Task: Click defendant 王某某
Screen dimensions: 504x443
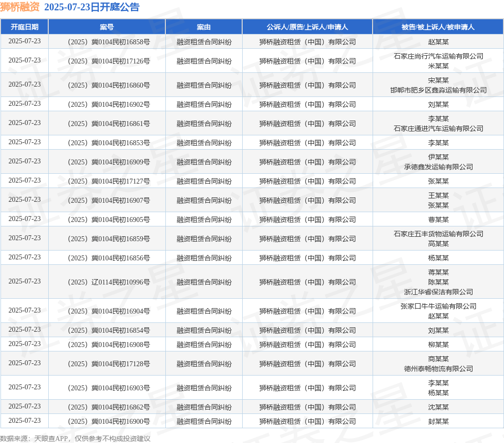Action: coord(439,195)
